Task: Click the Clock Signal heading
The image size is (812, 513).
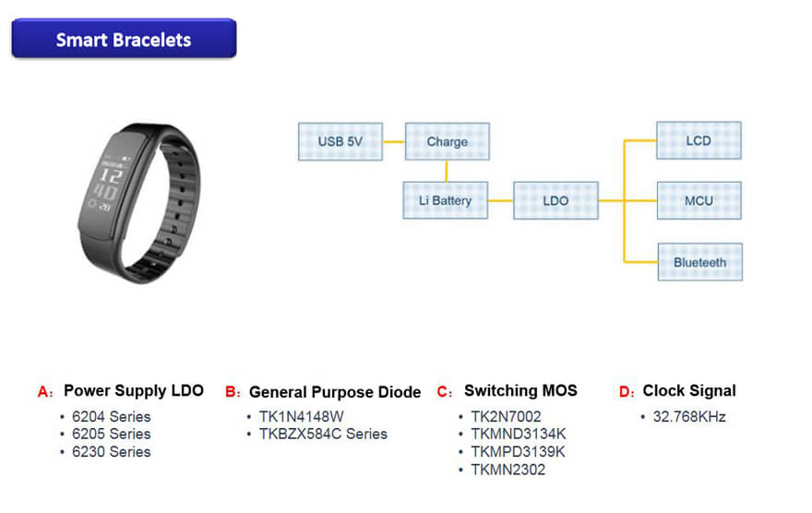Action: coord(689,391)
